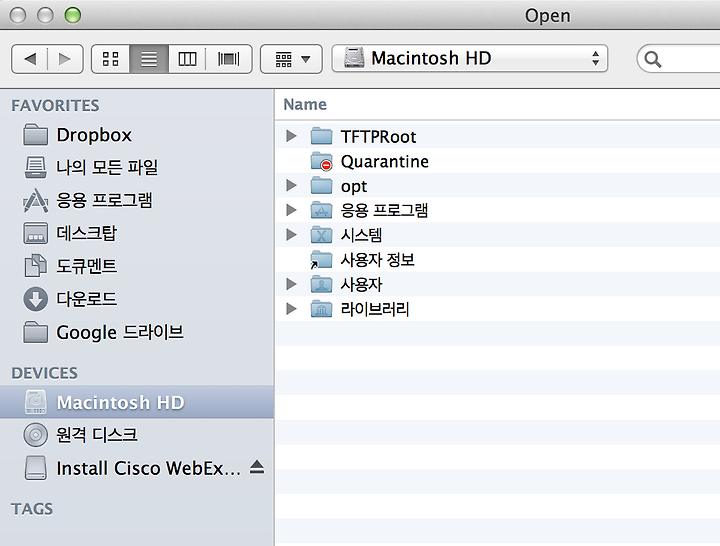Click the green zoom window button

pos(73,15)
